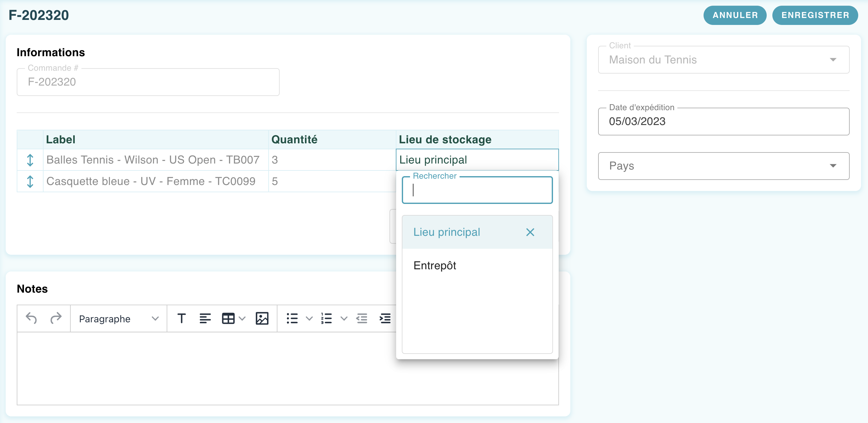
Task: Click the Quantité column header
Action: point(332,140)
